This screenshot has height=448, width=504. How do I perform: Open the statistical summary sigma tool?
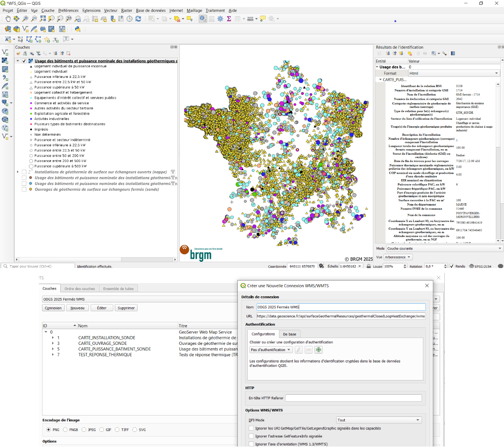click(229, 19)
